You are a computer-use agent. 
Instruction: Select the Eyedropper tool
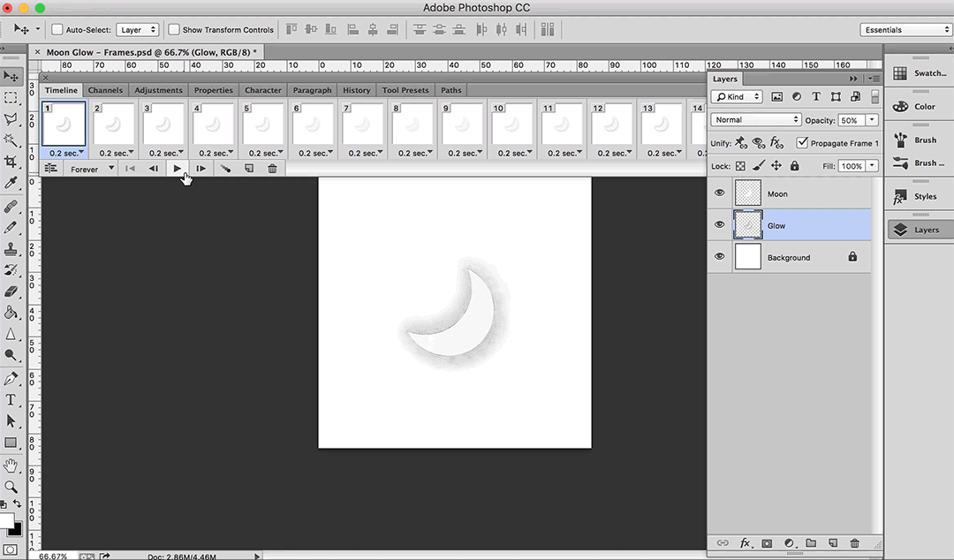pyautogui.click(x=11, y=183)
